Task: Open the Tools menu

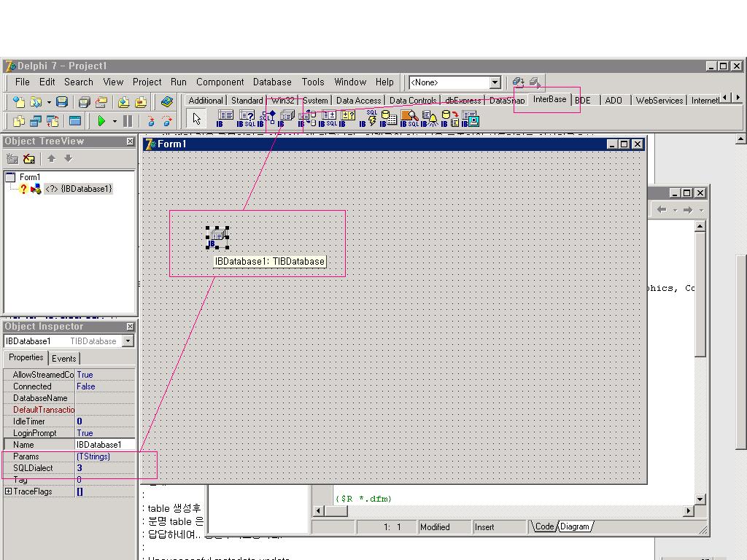Action: tap(313, 82)
